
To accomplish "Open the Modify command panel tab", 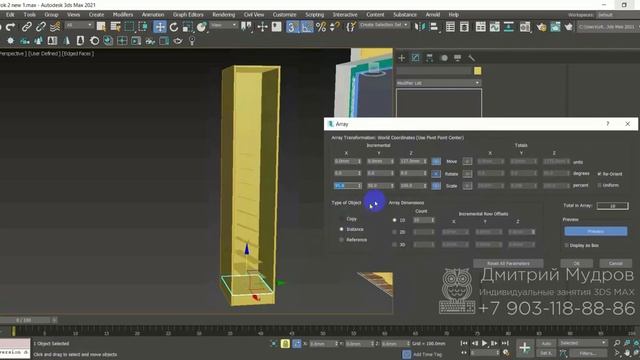I will point(416,58).
